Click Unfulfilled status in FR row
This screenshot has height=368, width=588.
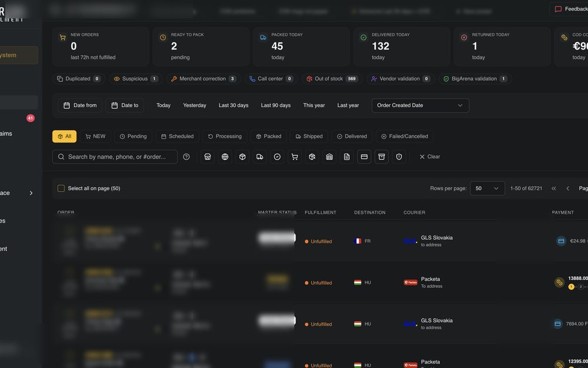coord(318,241)
